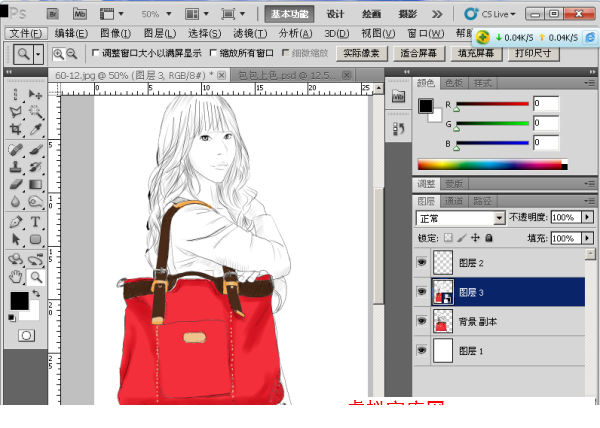Switch to the 色板 swatches tab
The image size is (600, 428).
454,83
